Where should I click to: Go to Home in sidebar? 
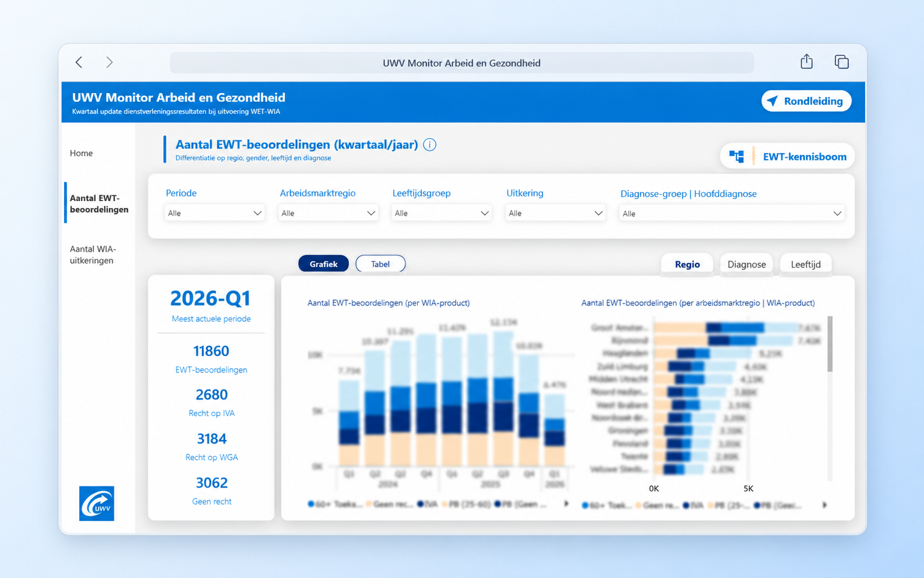[82, 153]
